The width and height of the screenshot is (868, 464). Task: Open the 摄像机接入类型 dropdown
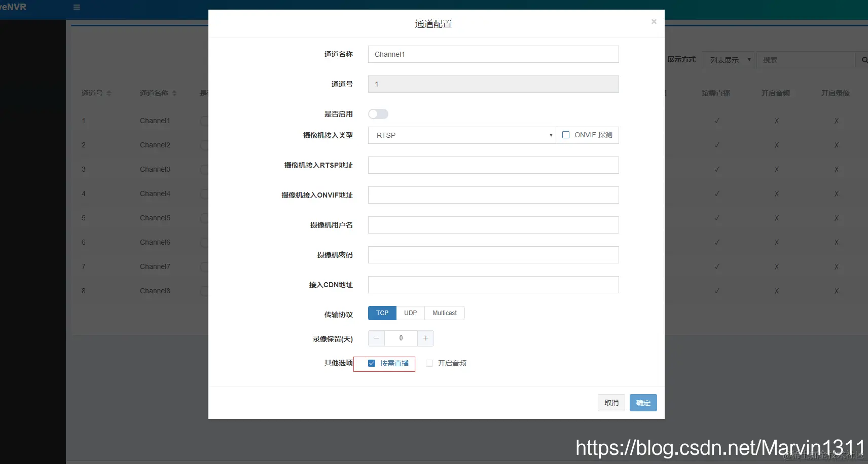(x=461, y=135)
